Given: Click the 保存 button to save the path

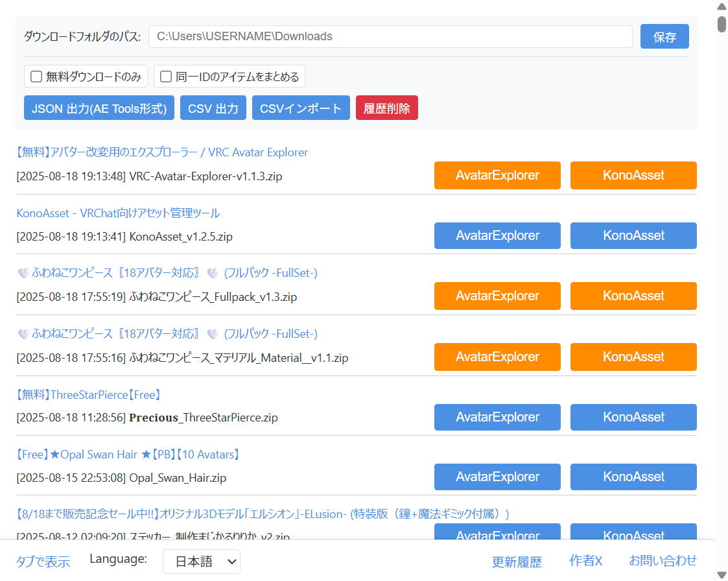Looking at the screenshot, I should 664,36.
